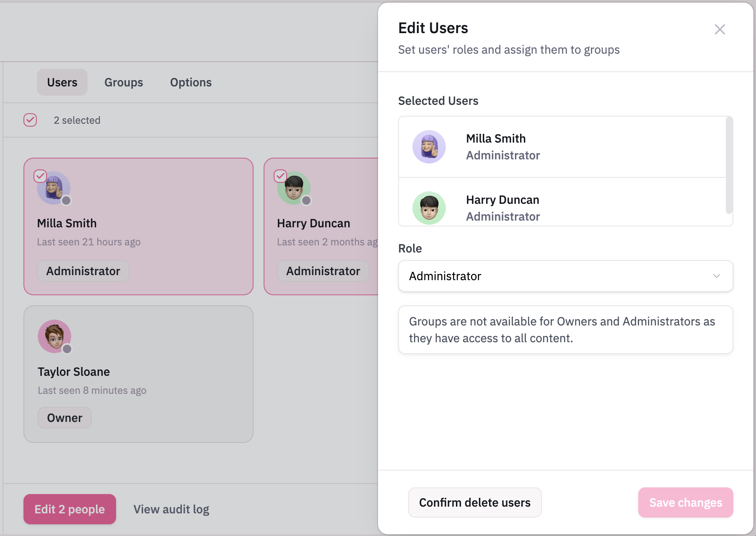Click Harry Duncan's card avatar image
This screenshot has height=536, width=756.
(x=294, y=188)
